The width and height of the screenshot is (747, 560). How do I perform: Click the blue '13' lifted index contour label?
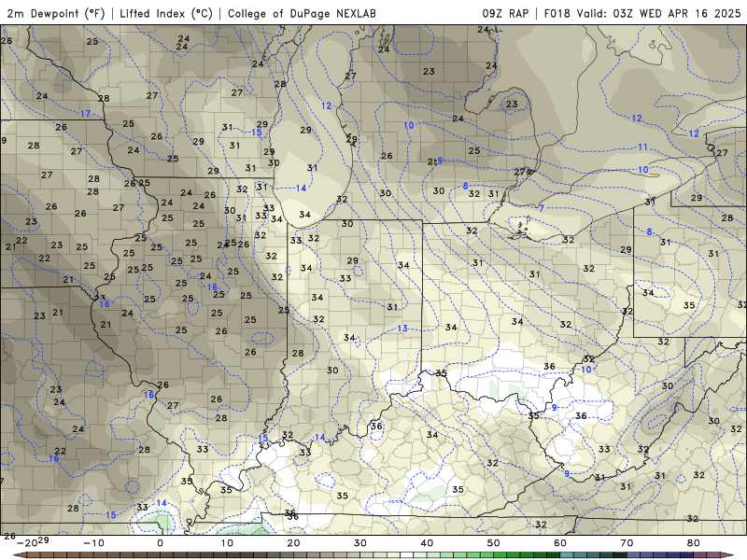(x=402, y=329)
